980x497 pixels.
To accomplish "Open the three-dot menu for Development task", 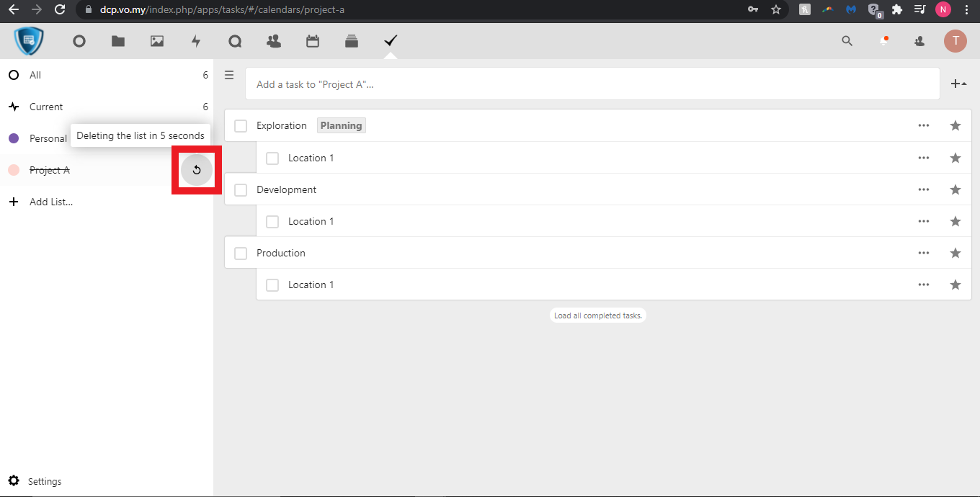I will (x=924, y=189).
